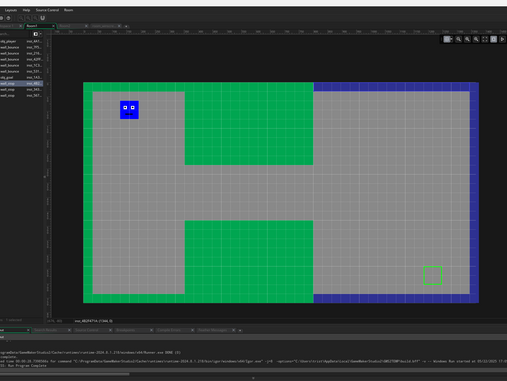Click room editor zoom out icon

(x=459, y=39)
